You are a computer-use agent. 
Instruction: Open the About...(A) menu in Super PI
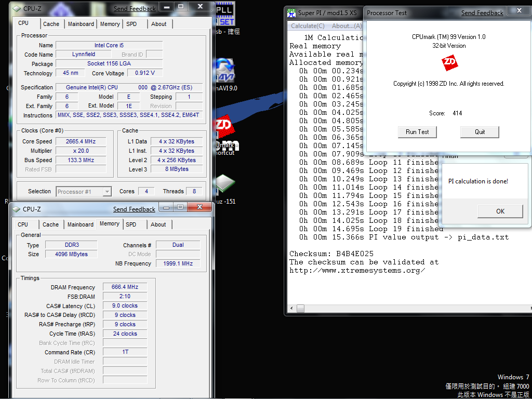pos(347,26)
